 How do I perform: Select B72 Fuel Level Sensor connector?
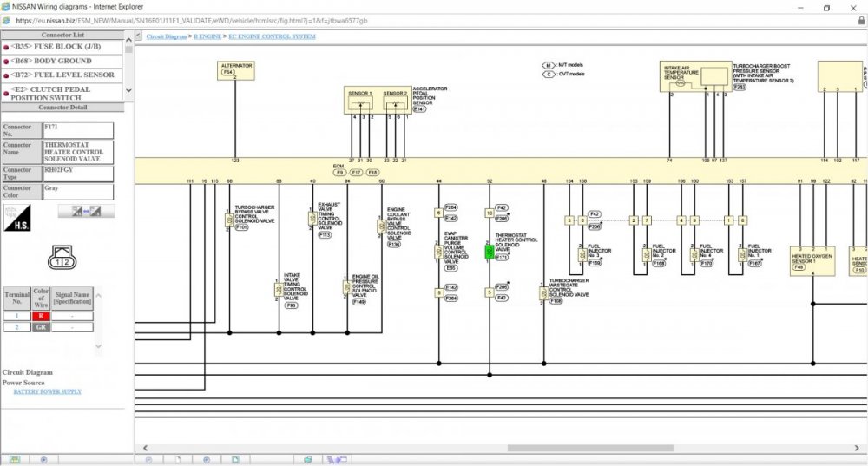point(61,75)
